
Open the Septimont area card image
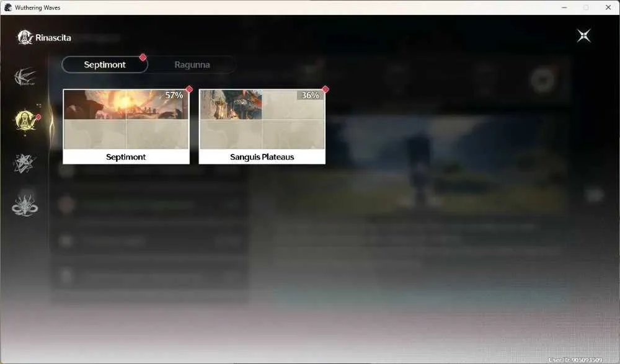pyautogui.click(x=126, y=119)
